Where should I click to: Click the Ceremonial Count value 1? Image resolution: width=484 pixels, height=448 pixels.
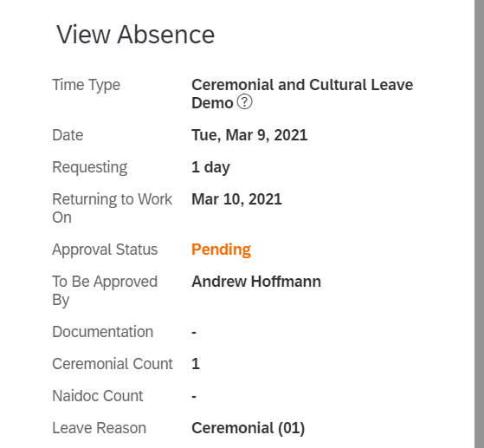click(196, 364)
